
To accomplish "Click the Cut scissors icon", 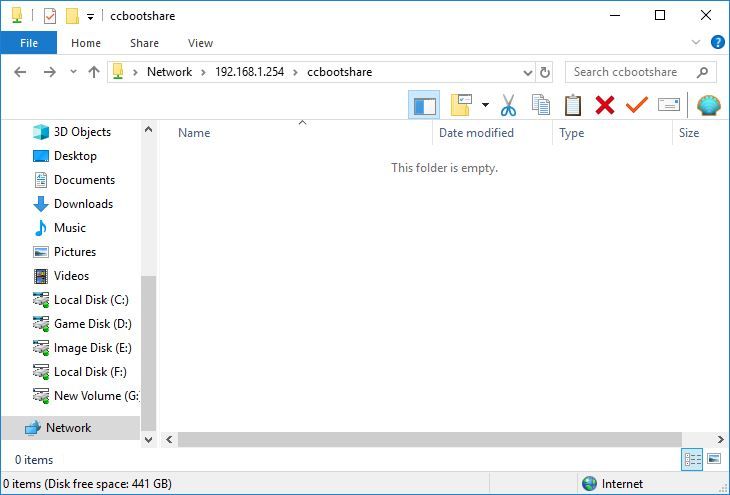I will pos(508,105).
